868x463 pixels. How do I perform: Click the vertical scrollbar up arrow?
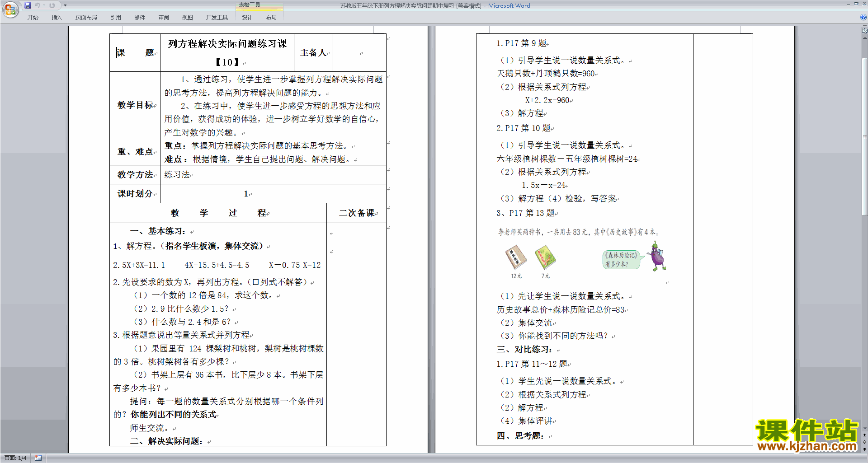(x=865, y=37)
